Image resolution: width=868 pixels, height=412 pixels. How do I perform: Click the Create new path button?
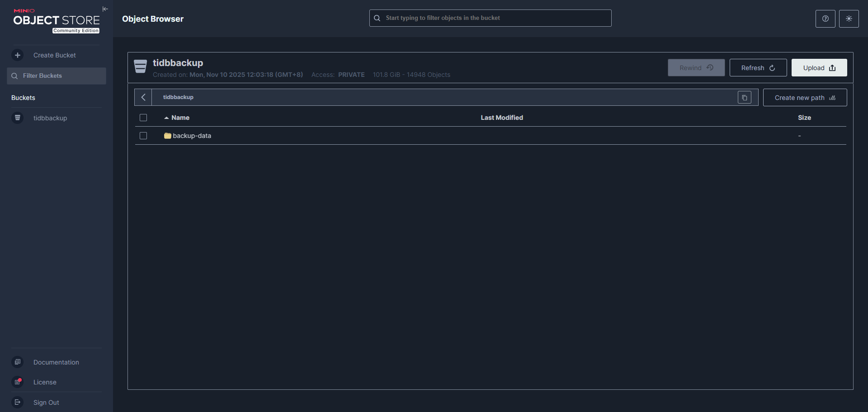(805, 98)
